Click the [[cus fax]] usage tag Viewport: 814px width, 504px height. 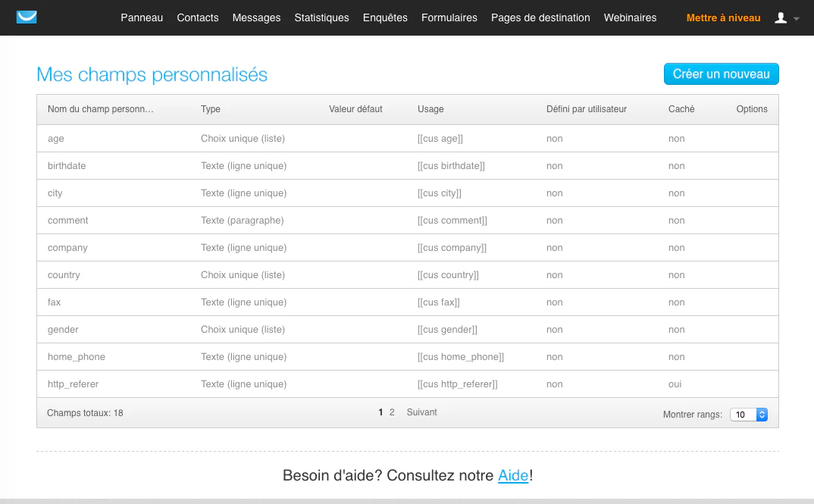[439, 302]
